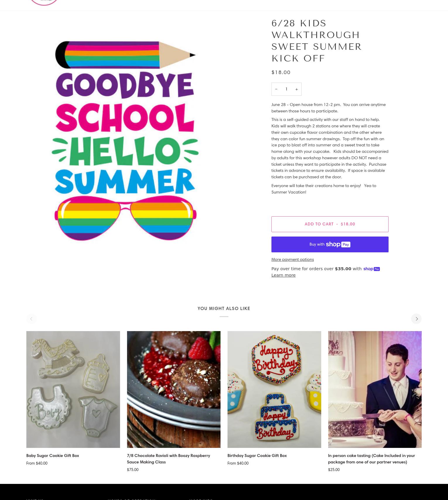Select the Baby Sugar Cookie Gift Box title
Viewport: 448px width, 500px height.
[x=53, y=456]
